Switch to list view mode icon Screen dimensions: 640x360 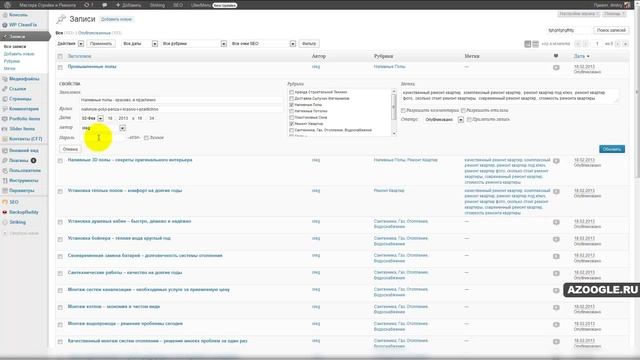click(527, 44)
